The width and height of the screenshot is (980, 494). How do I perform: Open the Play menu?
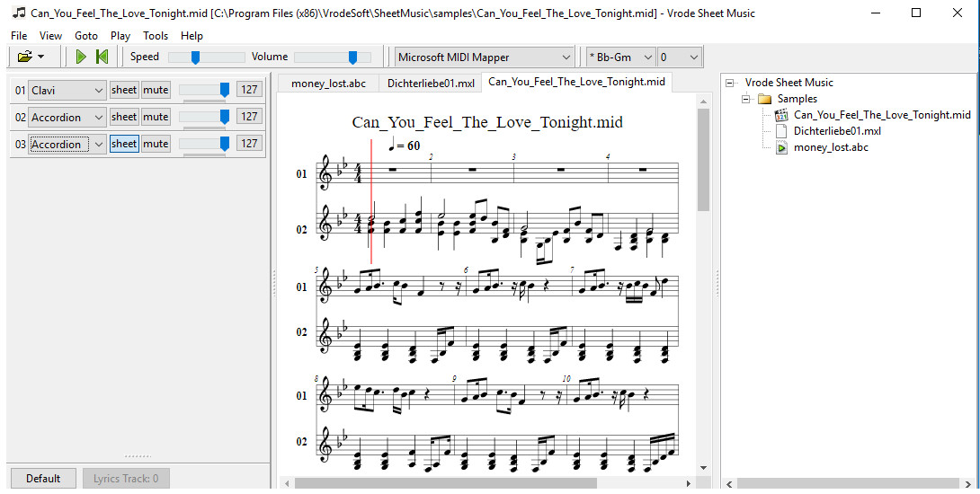pos(120,36)
